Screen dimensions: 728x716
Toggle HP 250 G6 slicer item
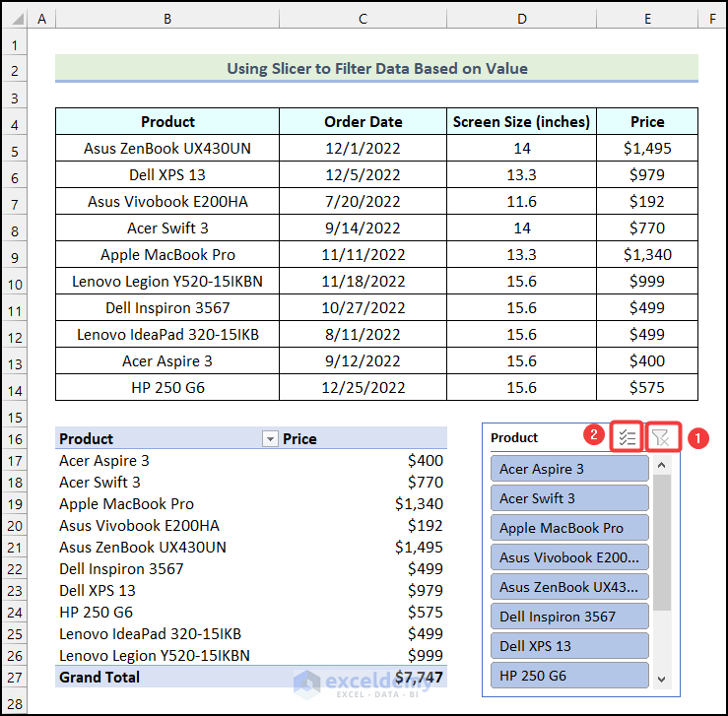tap(568, 676)
